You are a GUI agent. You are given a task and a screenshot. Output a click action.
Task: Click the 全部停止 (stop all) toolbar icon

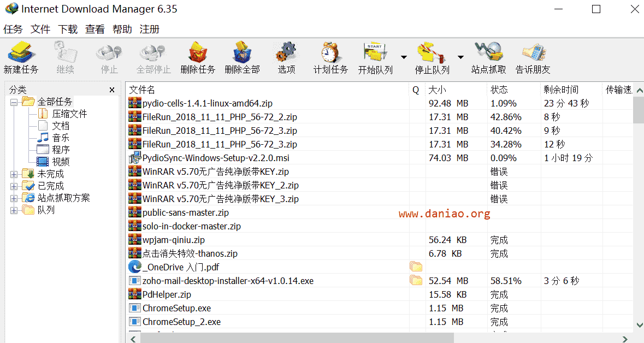point(153,52)
